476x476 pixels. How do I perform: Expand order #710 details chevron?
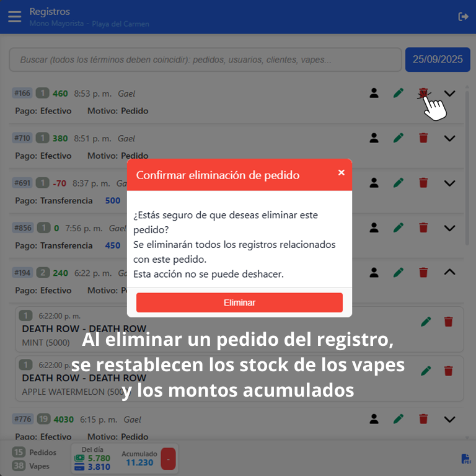coord(449,138)
